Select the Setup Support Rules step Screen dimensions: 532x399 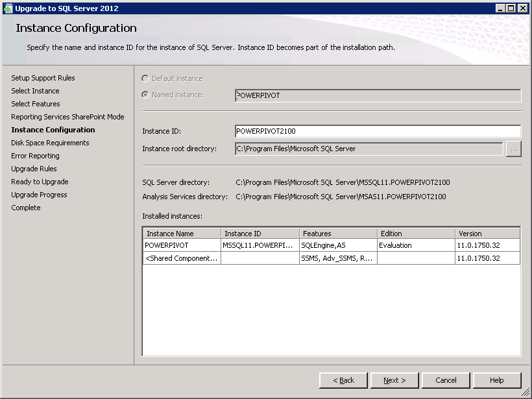[x=43, y=78]
